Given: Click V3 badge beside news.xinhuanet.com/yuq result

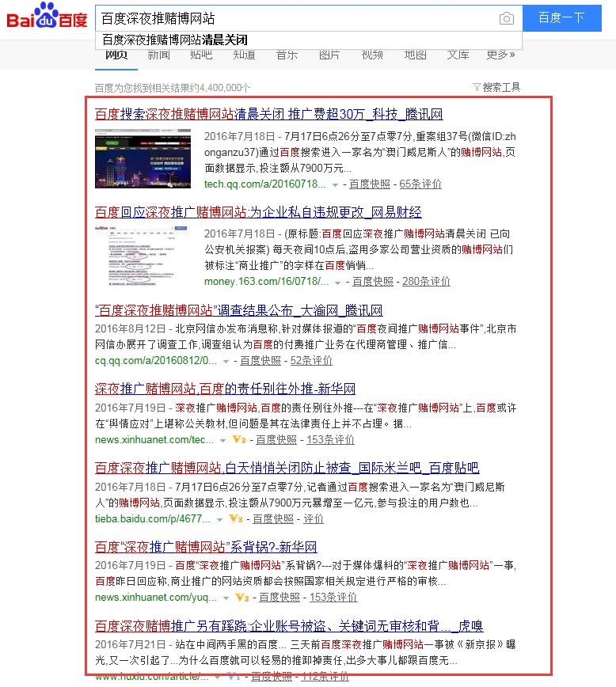Looking at the screenshot, I should coord(242,597).
